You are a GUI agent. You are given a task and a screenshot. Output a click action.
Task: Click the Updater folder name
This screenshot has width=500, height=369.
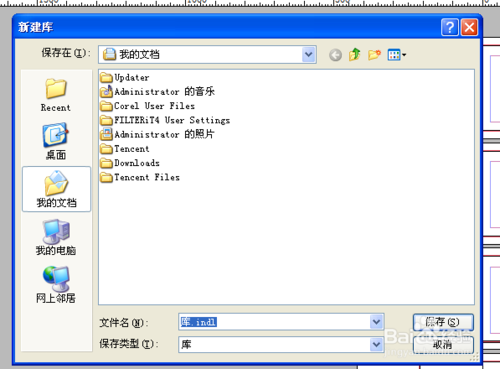132,78
